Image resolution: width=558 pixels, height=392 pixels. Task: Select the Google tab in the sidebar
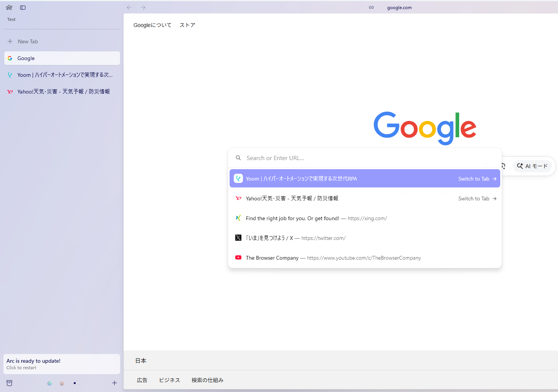[x=62, y=58]
